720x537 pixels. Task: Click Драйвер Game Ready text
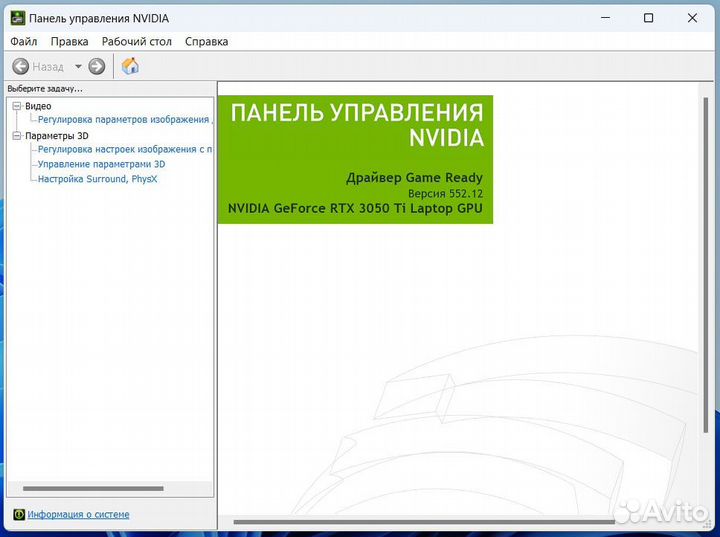414,178
